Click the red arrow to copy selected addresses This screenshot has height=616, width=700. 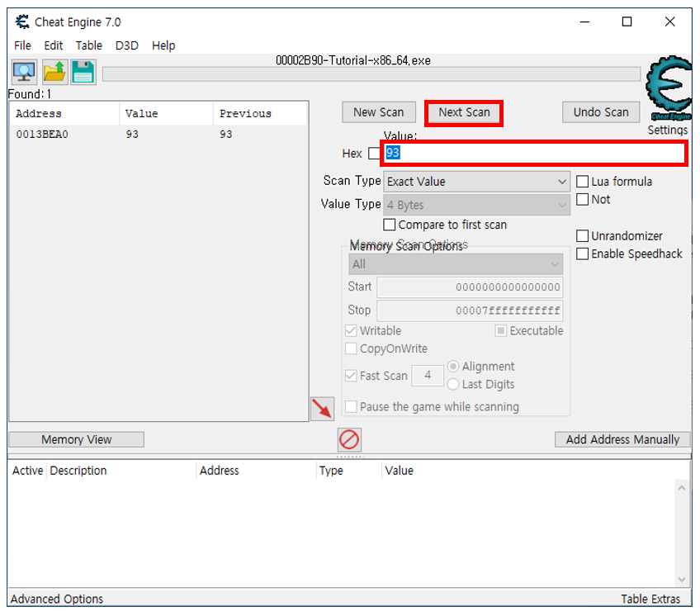pyautogui.click(x=322, y=409)
